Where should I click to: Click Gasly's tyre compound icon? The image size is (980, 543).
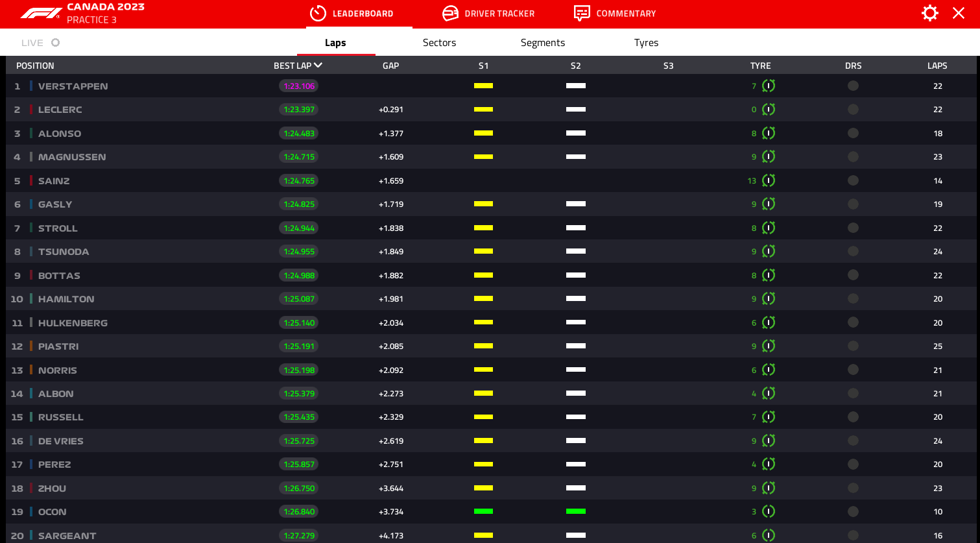coord(769,204)
